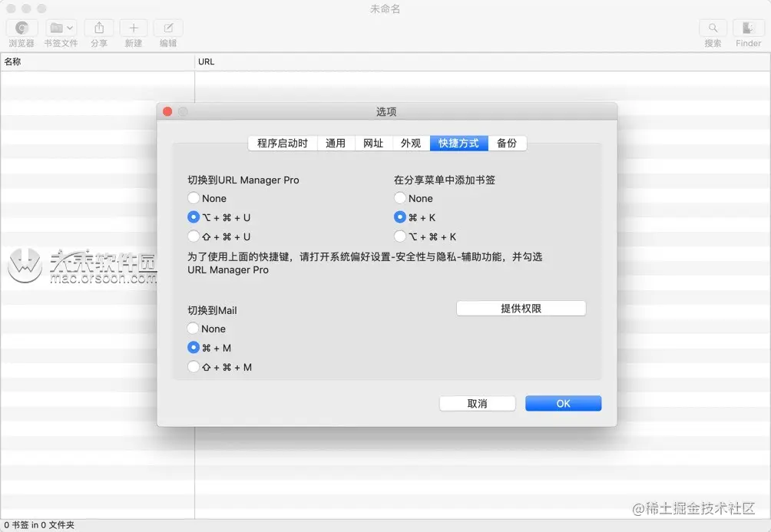Switch to the 网址 tab

(x=373, y=143)
